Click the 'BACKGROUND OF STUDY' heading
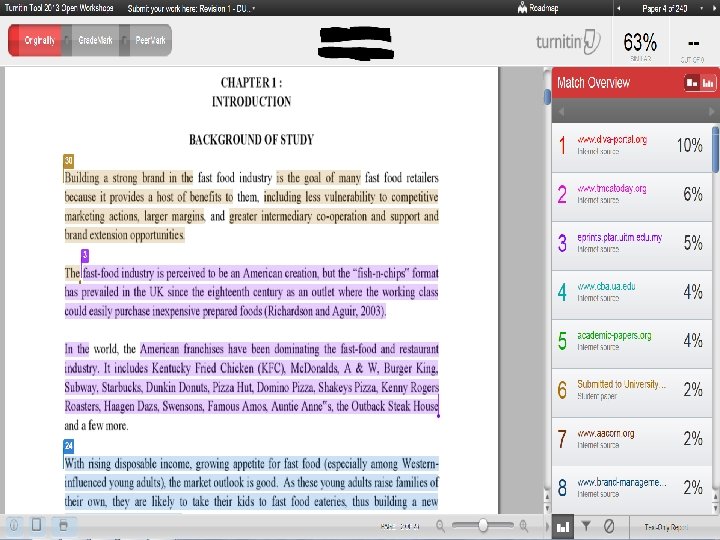The width and height of the screenshot is (720, 540). pos(251,140)
